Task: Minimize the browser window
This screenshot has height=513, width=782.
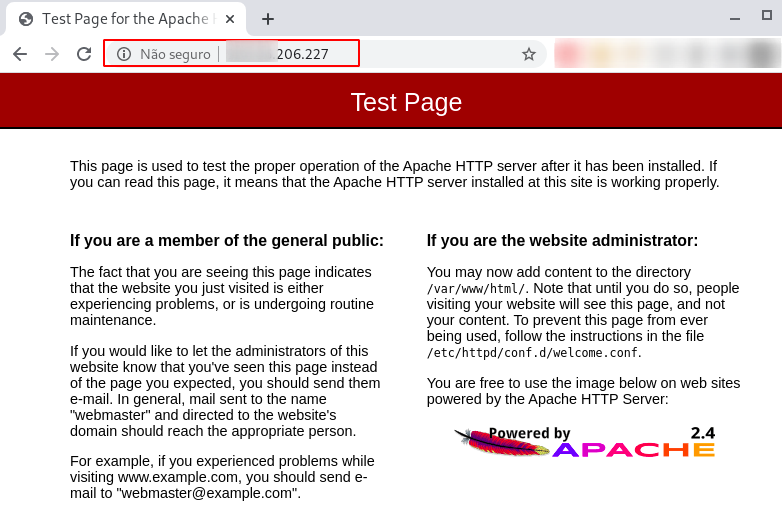Action: (x=735, y=19)
